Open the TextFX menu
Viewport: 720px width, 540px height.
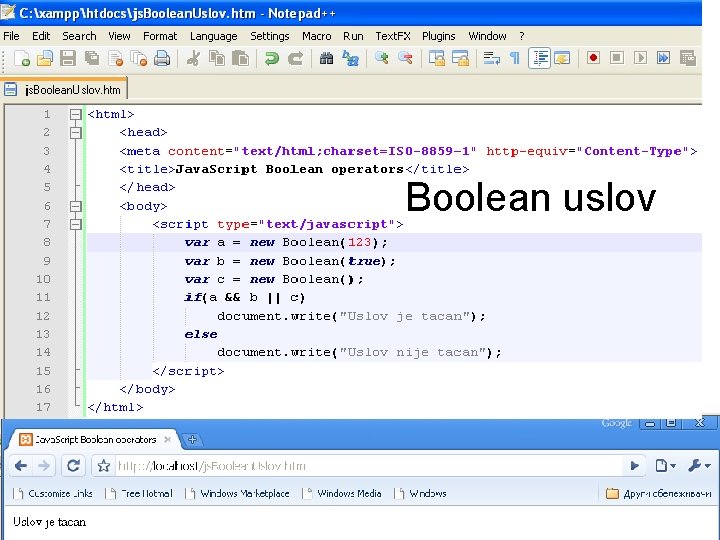point(393,36)
